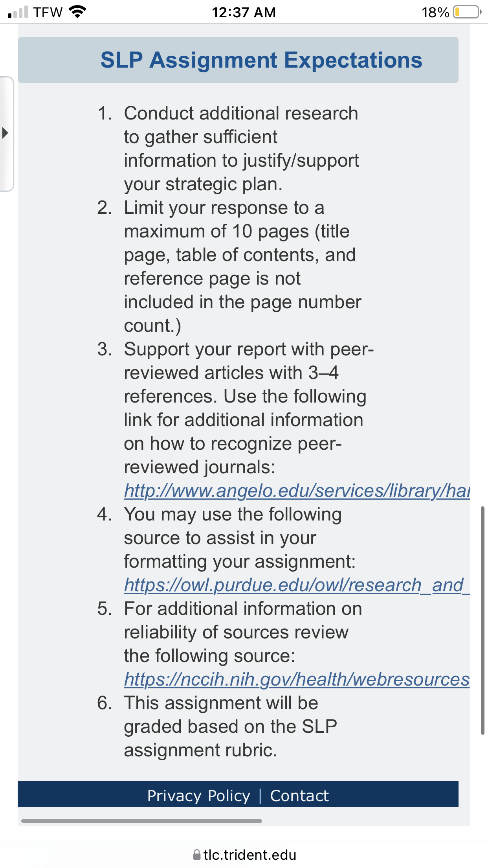
Task: Tap the 12:37 AM clock
Action: coord(244,12)
